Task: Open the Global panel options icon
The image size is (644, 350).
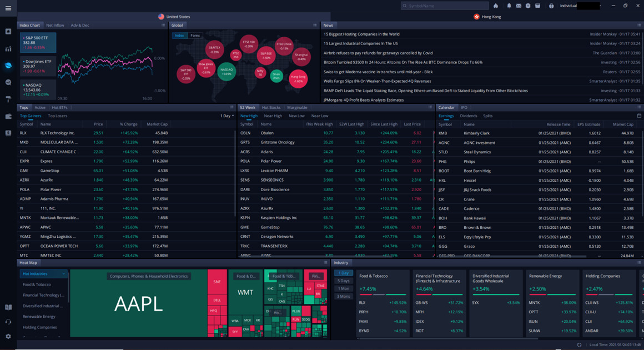Action: pos(315,25)
